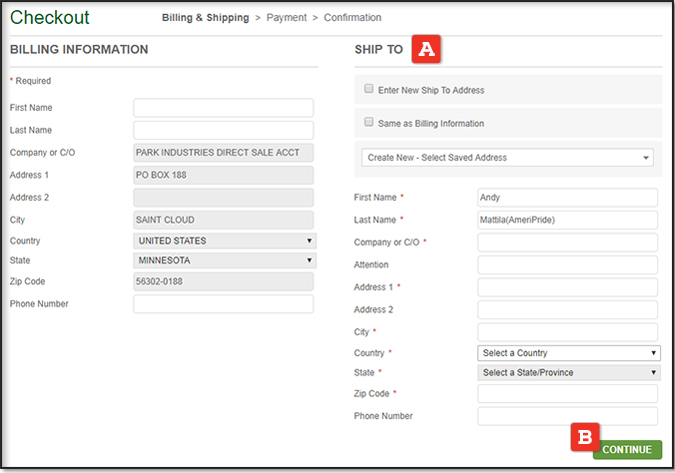
Task: Click the shipping Address 1 field
Action: (567, 287)
